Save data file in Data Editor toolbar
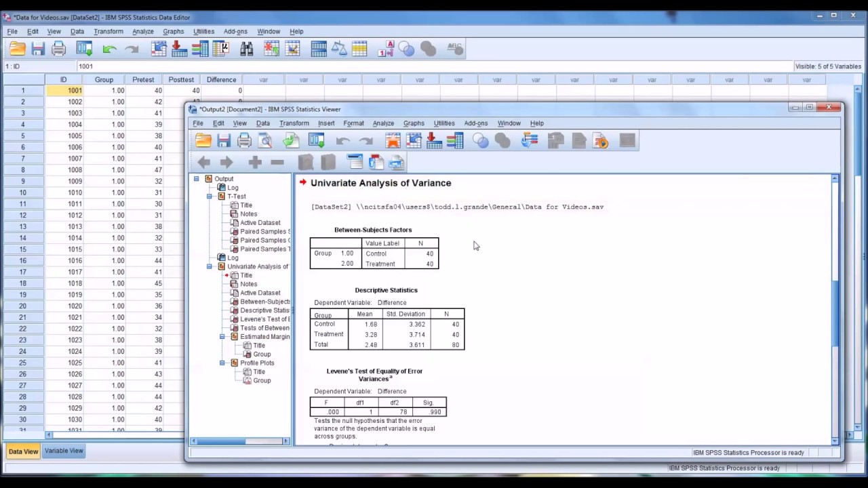The height and width of the screenshot is (488, 868). (x=38, y=48)
